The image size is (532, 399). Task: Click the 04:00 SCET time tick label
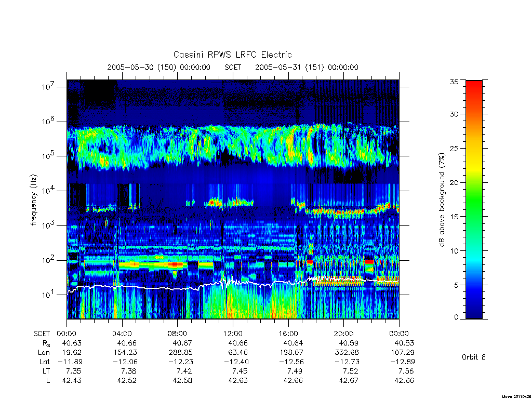(122, 334)
